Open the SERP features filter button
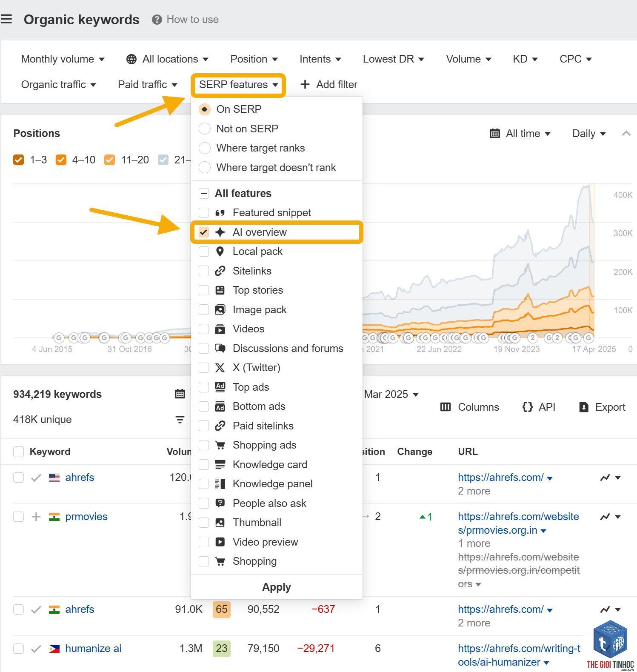The width and height of the screenshot is (637, 672). pyautogui.click(x=238, y=85)
